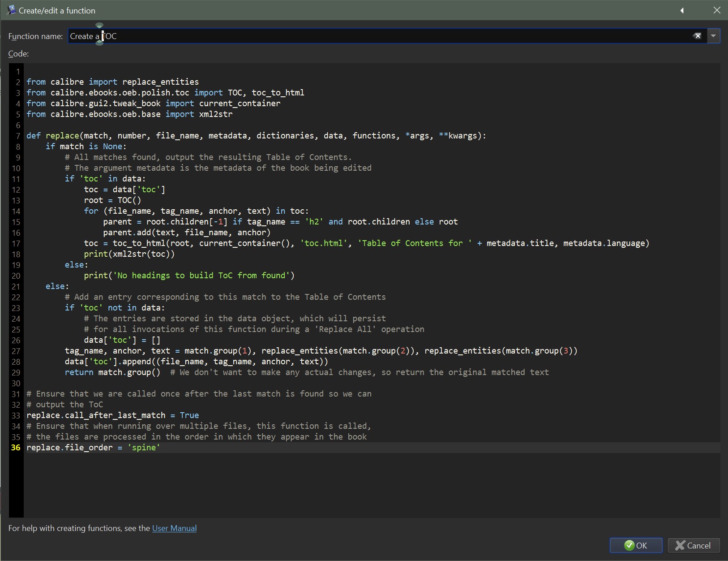
Task: Clear the Function name field with the X icon
Action: (x=697, y=36)
